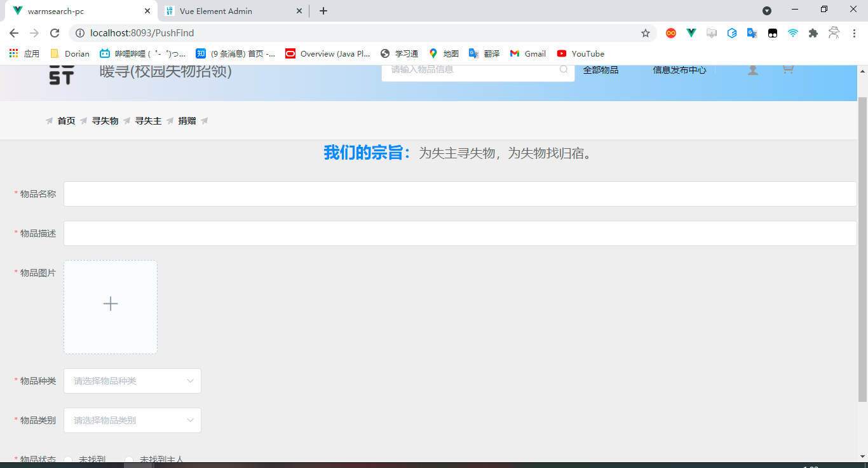The width and height of the screenshot is (868, 468).
Task: Open the Vue devtools extension icon
Action: point(691,33)
